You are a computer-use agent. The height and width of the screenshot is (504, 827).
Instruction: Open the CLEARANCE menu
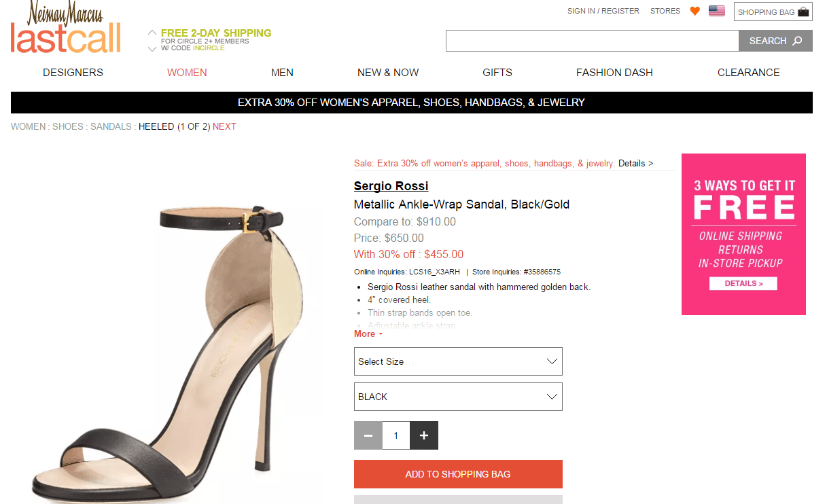click(x=748, y=73)
